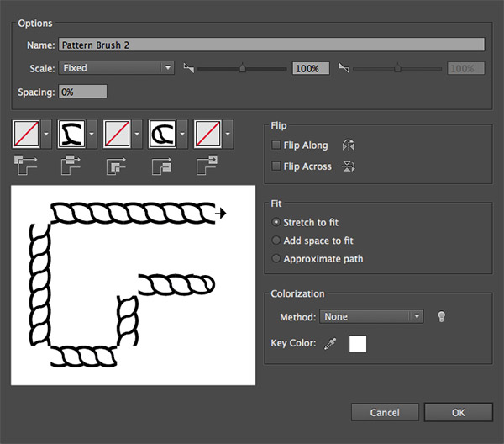Expand the side tile dropdown arrow
Screen dimensions: 504x444
coord(92,133)
